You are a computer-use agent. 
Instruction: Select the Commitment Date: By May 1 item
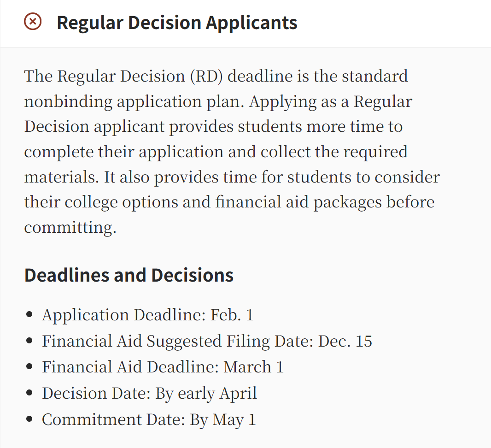pos(149,419)
